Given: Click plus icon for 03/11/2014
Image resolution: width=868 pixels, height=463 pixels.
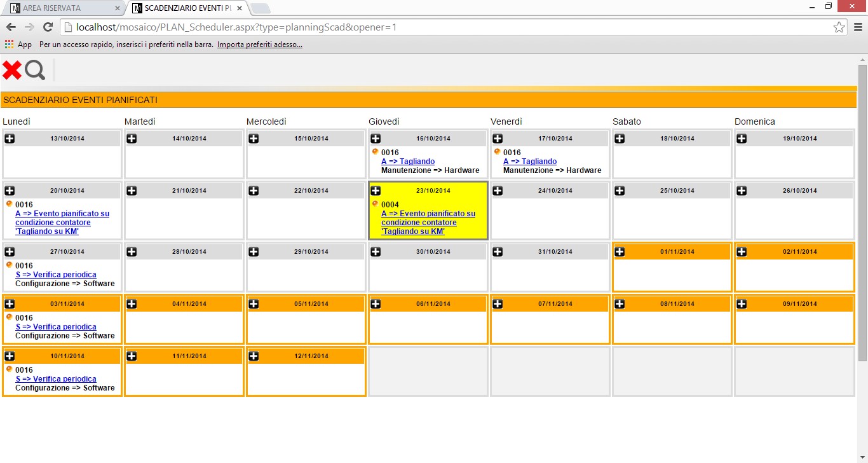Looking at the screenshot, I should click(x=10, y=304).
